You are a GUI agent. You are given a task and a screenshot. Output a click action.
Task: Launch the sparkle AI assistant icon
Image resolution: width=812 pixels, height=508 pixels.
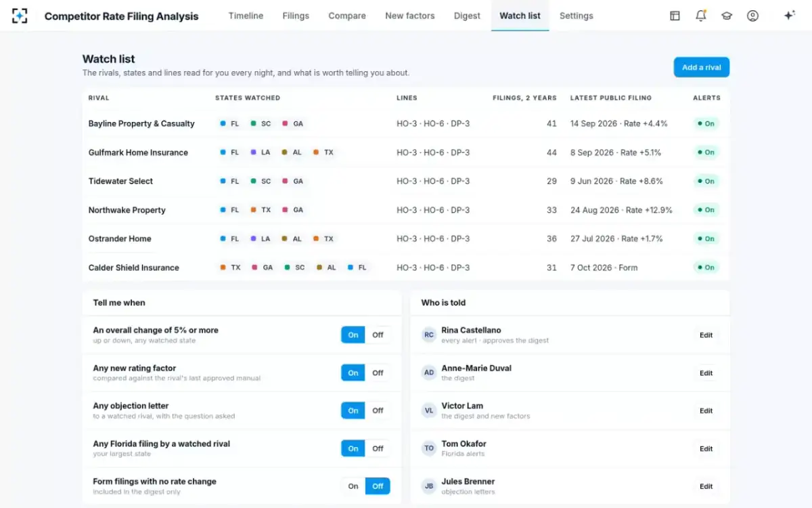point(789,16)
